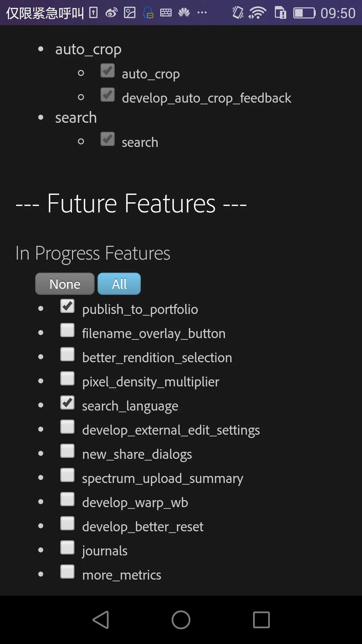
Task: Click the All button
Action: click(119, 284)
